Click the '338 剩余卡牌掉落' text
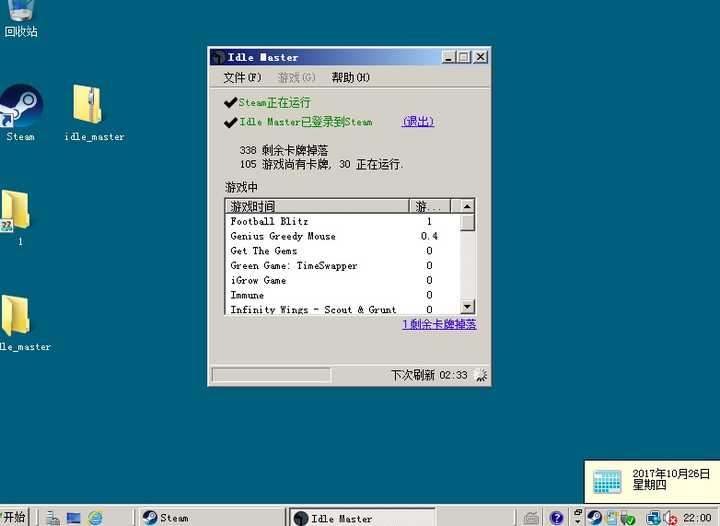Viewport: 720px width, 526px height. coord(283,150)
